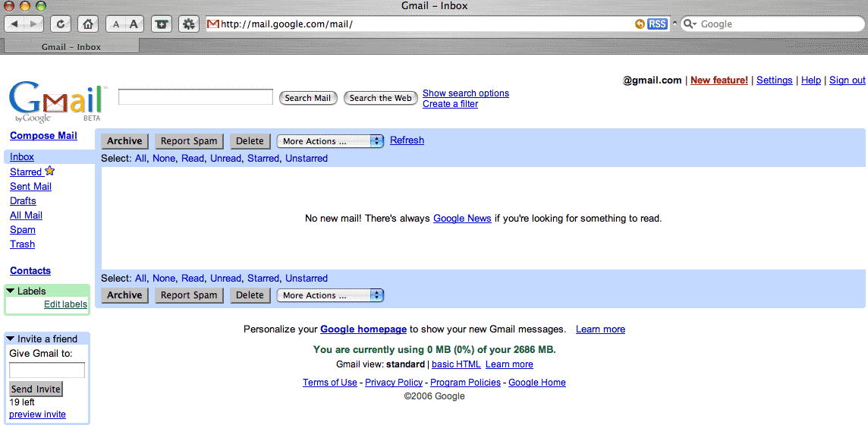The image size is (868, 438).
Task: Open the Google search magnifier menu
Action: [690, 24]
